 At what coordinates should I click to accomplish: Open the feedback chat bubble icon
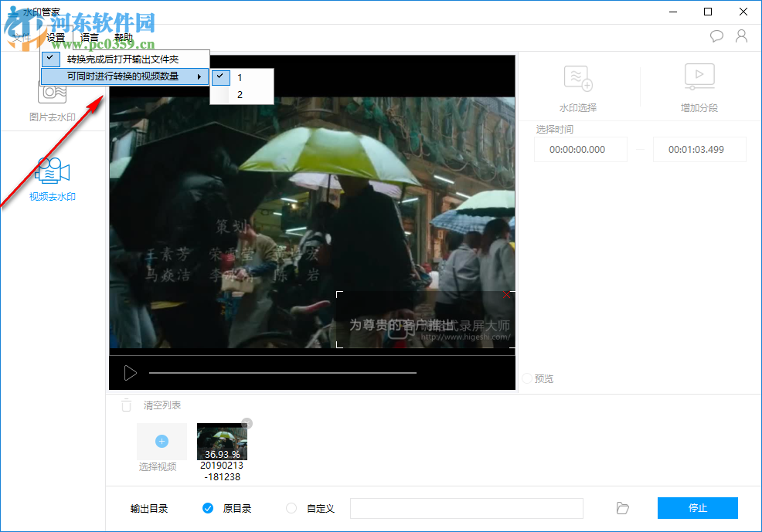click(x=716, y=36)
